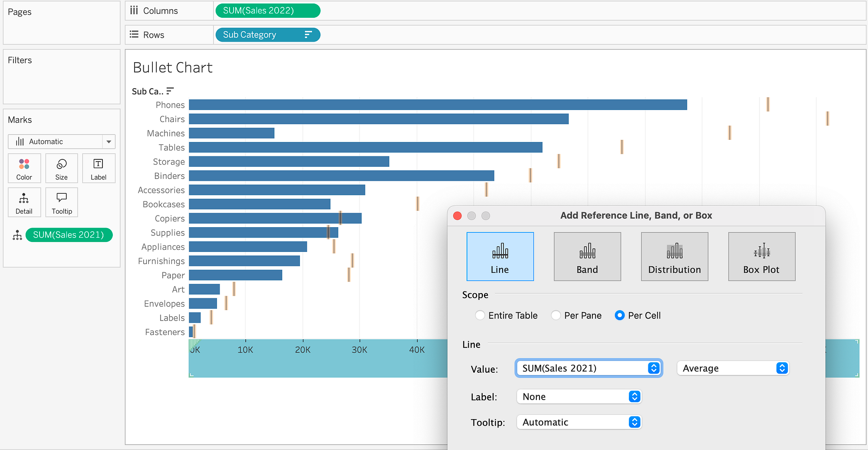Close the Add Reference Line dialog
Image resolution: width=868 pixels, height=450 pixels.
(457, 216)
